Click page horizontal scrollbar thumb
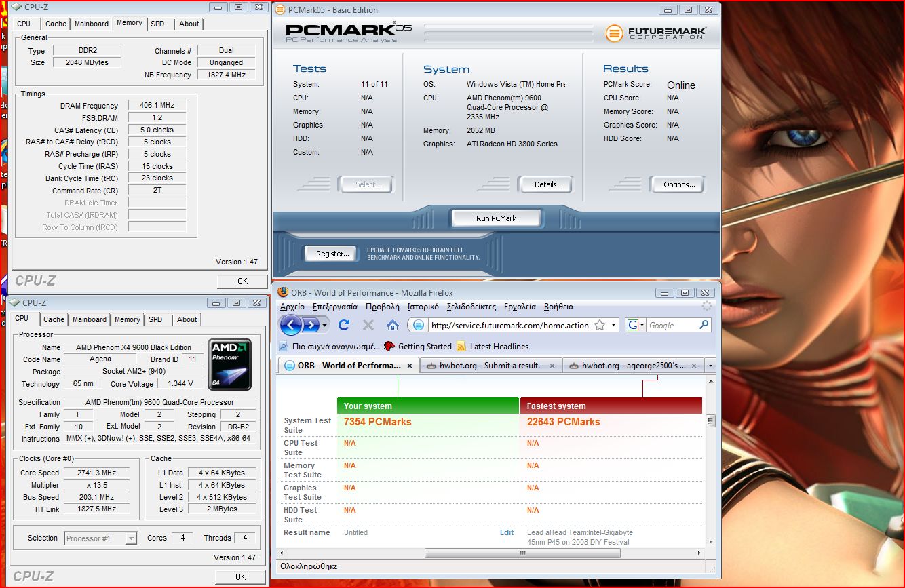The height and width of the screenshot is (588, 905). (523, 553)
